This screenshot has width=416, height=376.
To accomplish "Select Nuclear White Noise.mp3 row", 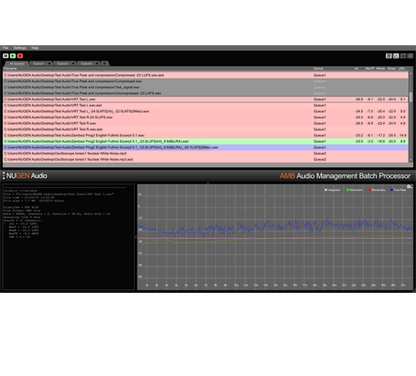I will click(x=206, y=153).
